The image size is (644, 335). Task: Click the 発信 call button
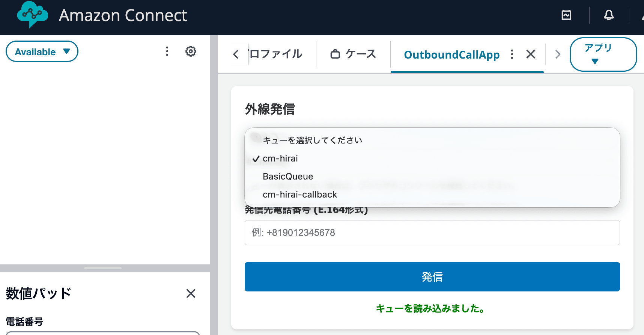point(432,277)
